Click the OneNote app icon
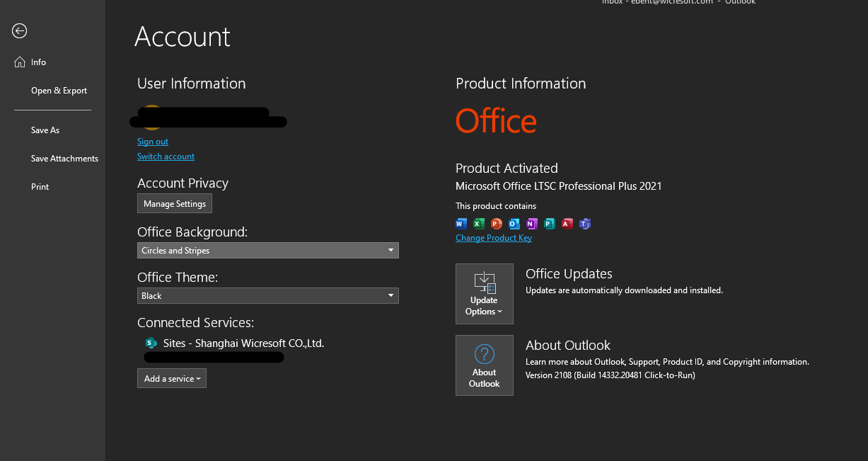Image resolution: width=868 pixels, height=461 pixels. coord(532,224)
